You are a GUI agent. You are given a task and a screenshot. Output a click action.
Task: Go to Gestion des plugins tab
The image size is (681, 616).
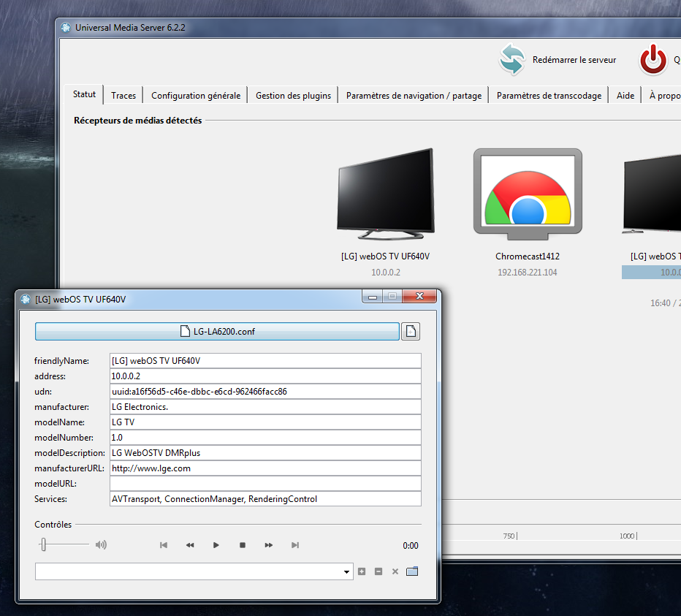(293, 96)
